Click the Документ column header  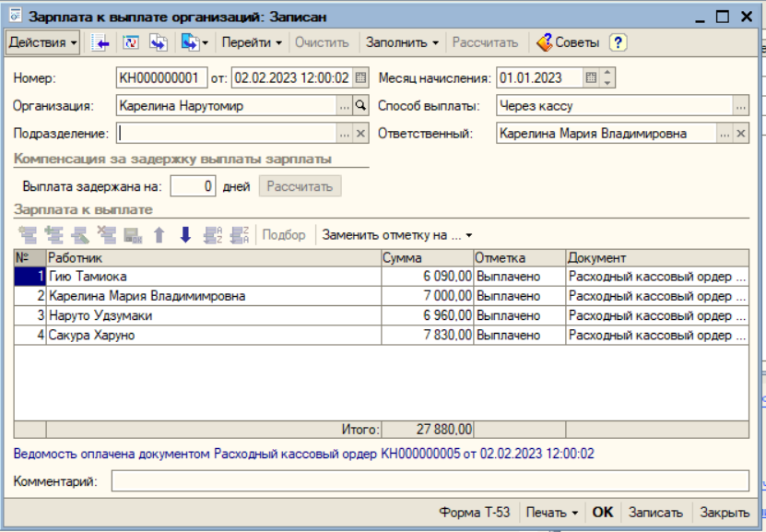point(657,257)
